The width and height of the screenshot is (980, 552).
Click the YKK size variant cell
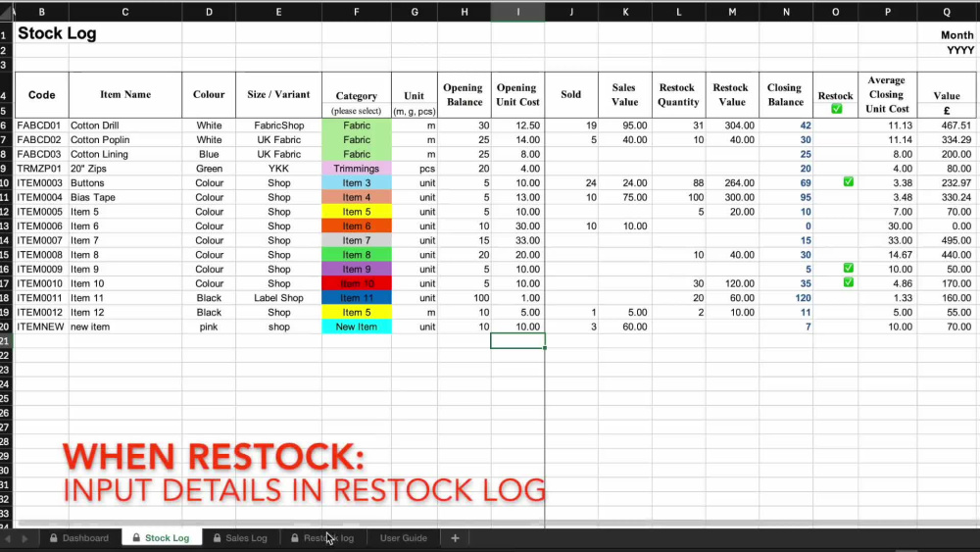point(278,169)
